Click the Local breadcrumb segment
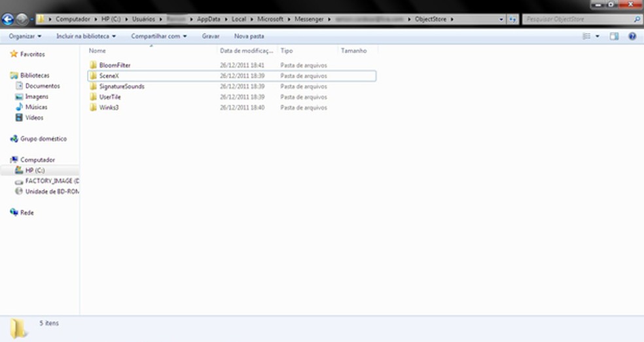The width and height of the screenshot is (644, 342). pyautogui.click(x=239, y=19)
